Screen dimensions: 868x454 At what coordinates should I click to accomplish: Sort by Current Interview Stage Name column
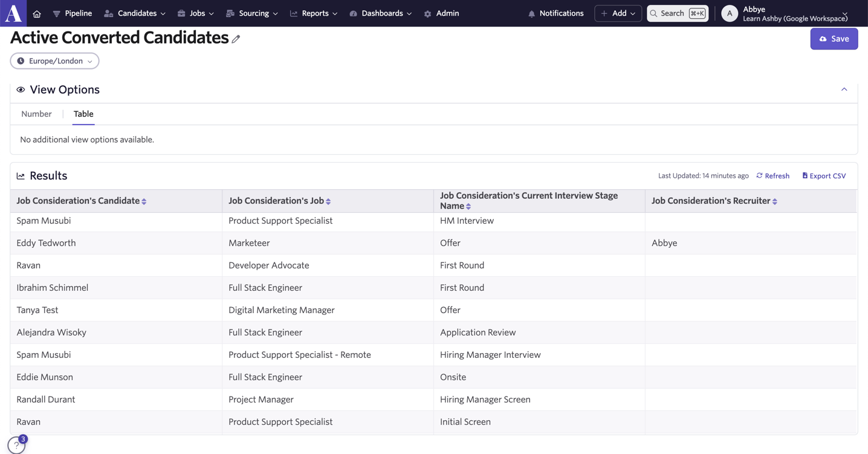click(x=468, y=206)
